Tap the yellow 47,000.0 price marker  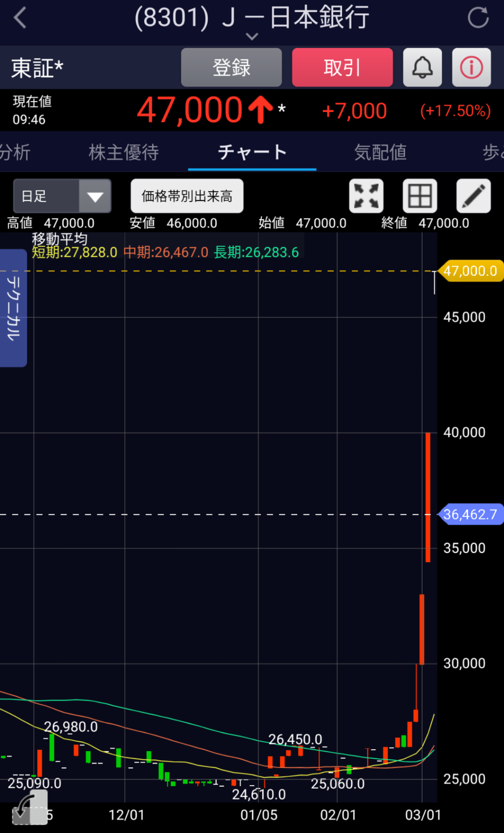pos(471,271)
